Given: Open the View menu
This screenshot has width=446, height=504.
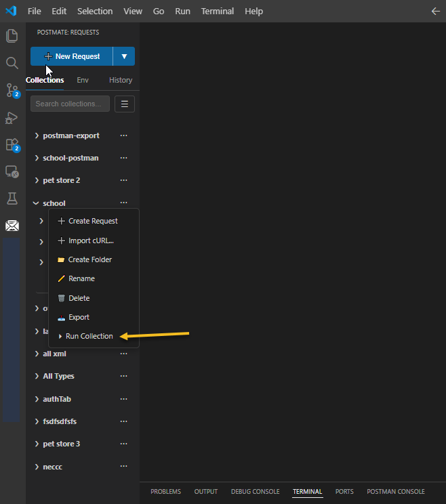Looking at the screenshot, I should click(x=133, y=12).
